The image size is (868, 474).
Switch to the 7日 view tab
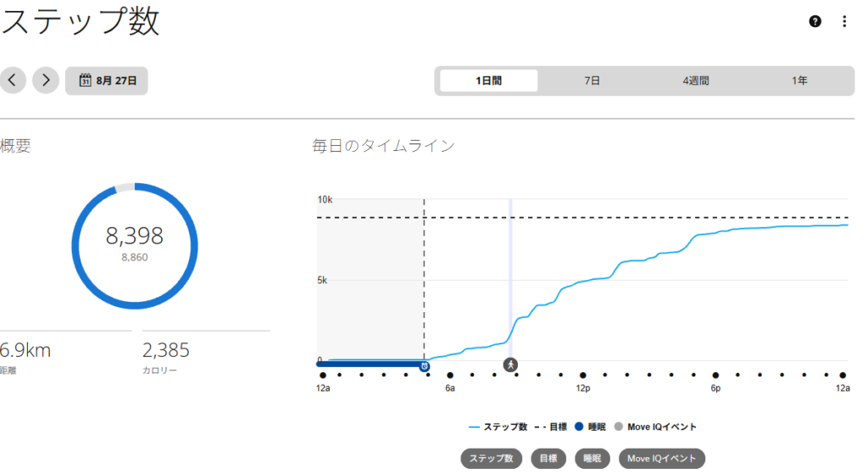[592, 81]
